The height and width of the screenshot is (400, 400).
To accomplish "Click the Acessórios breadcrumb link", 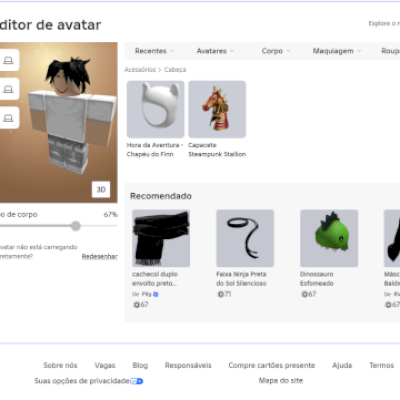I will pyautogui.click(x=140, y=70).
